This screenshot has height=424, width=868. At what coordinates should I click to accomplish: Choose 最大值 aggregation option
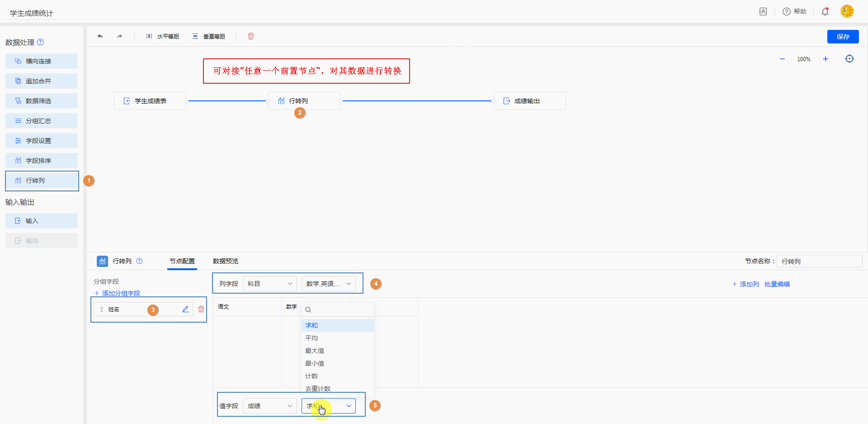point(315,351)
